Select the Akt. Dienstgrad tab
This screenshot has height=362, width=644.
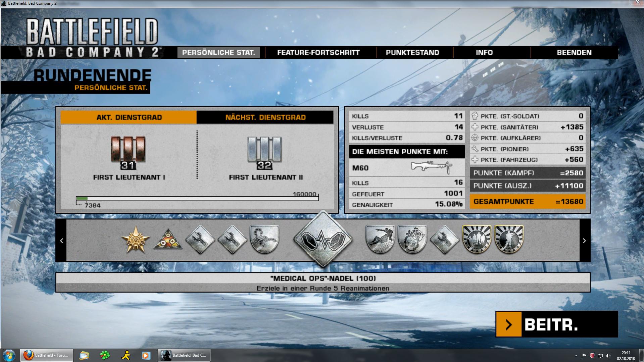(129, 117)
